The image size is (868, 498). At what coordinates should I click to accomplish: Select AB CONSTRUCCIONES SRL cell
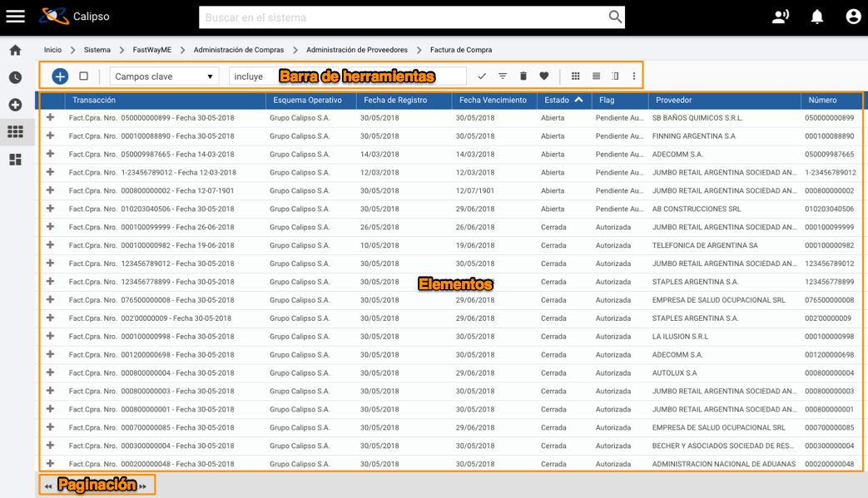point(697,209)
